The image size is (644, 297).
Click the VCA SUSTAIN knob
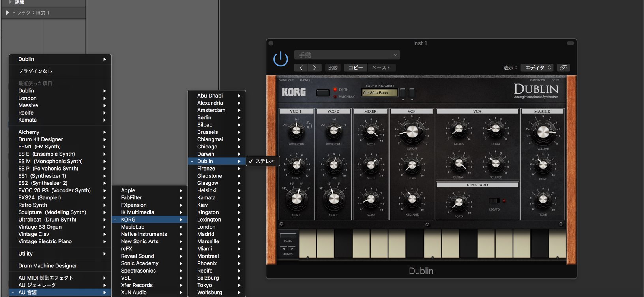point(459,162)
